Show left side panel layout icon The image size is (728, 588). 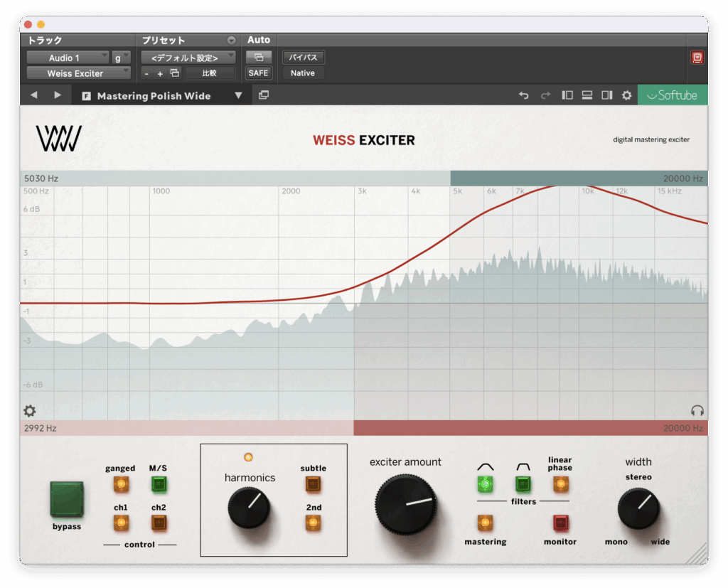pyautogui.click(x=567, y=95)
